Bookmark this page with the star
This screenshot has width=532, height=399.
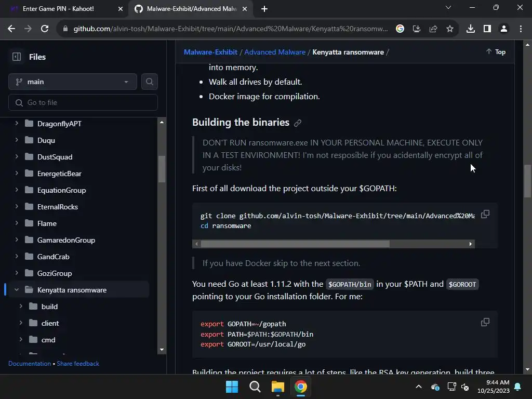[450, 29]
